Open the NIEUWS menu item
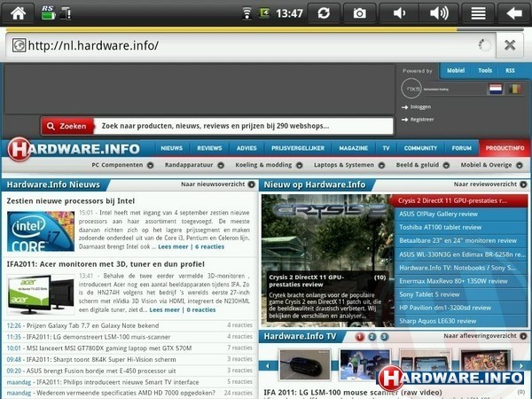This screenshot has height=399, width=532. coord(172,148)
